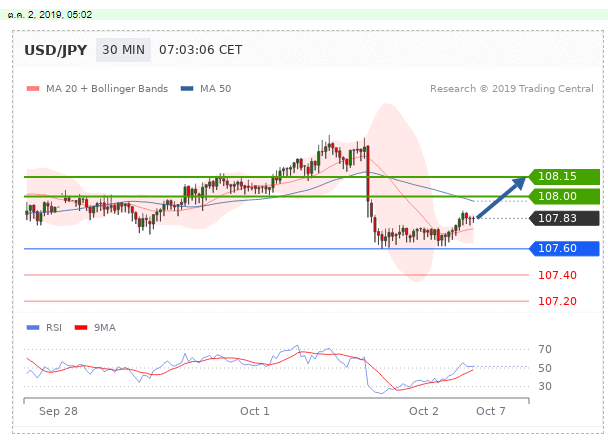Viewport: 608px width, 441px height.
Task: Click the RSI 50 axis value
Action: pyautogui.click(x=545, y=368)
